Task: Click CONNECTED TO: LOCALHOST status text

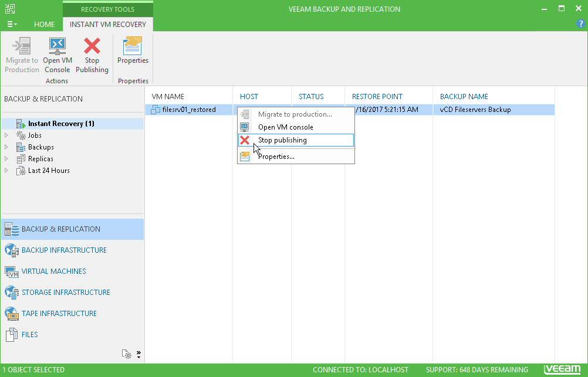Action: tap(360, 370)
